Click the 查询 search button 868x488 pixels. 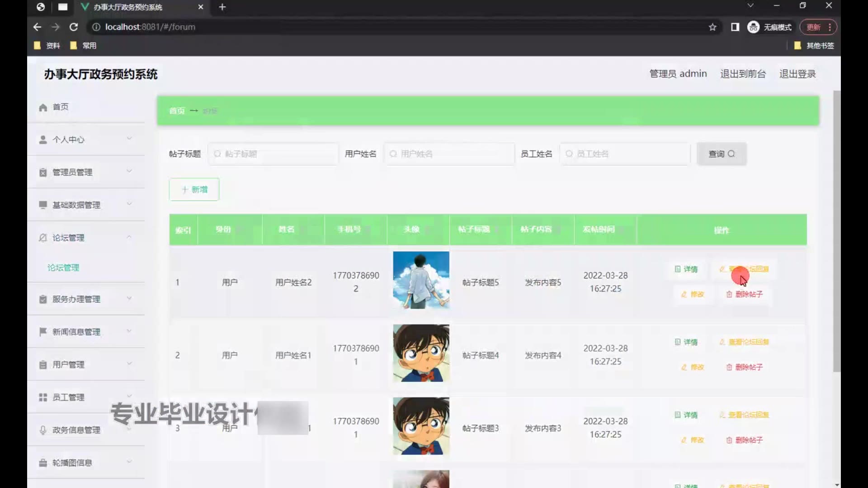722,154
